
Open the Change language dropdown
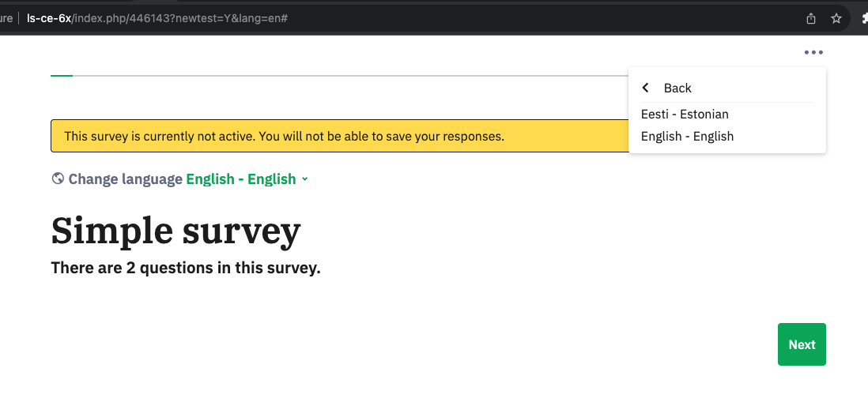[247, 179]
